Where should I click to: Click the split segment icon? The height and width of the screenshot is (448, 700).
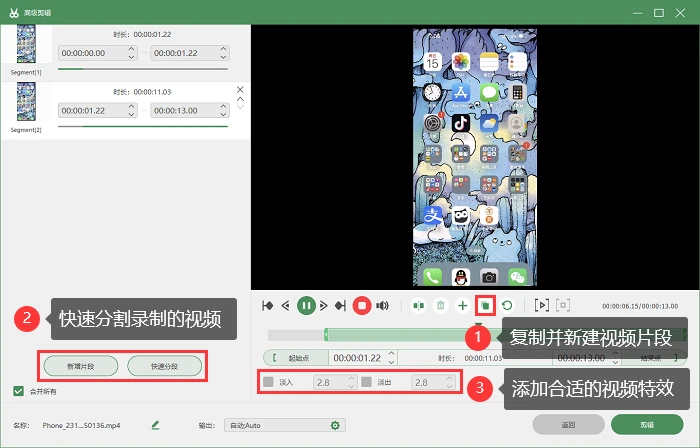418,305
